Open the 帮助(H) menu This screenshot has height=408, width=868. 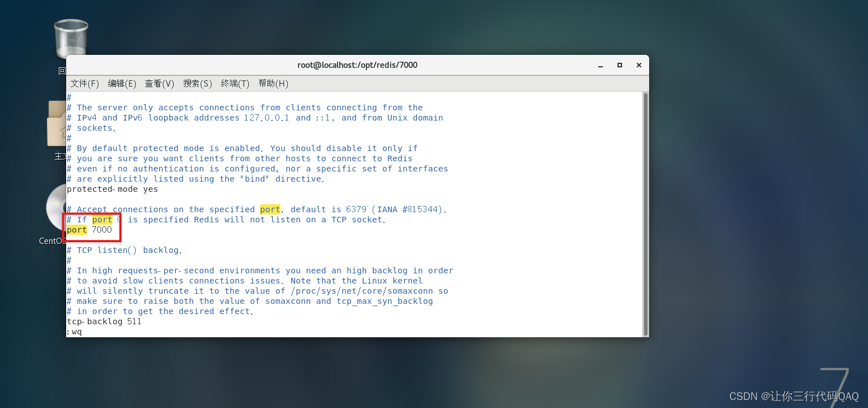pyautogui.click(x=273, y=83)
